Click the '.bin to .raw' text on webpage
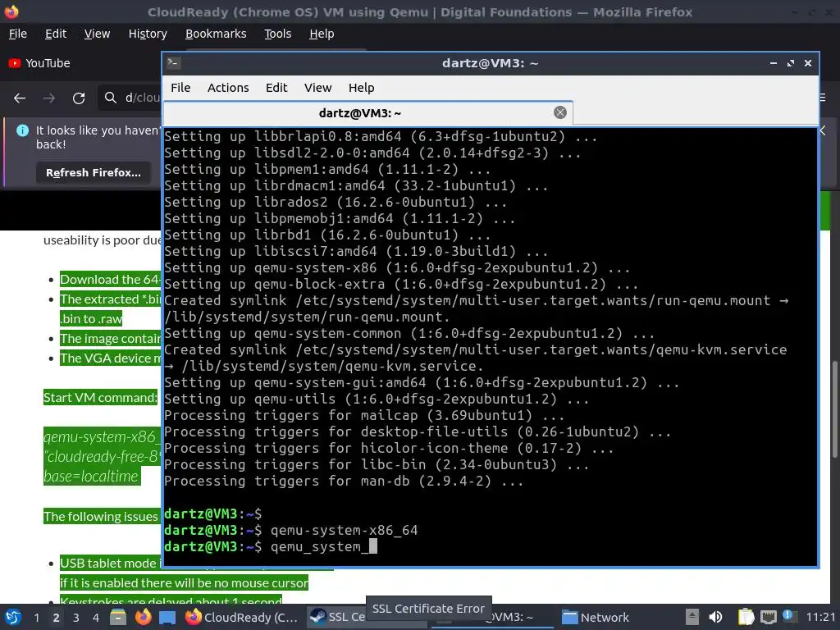Image resolution: width=840 pixels, height=630 pixels. (x=91, y=319)
